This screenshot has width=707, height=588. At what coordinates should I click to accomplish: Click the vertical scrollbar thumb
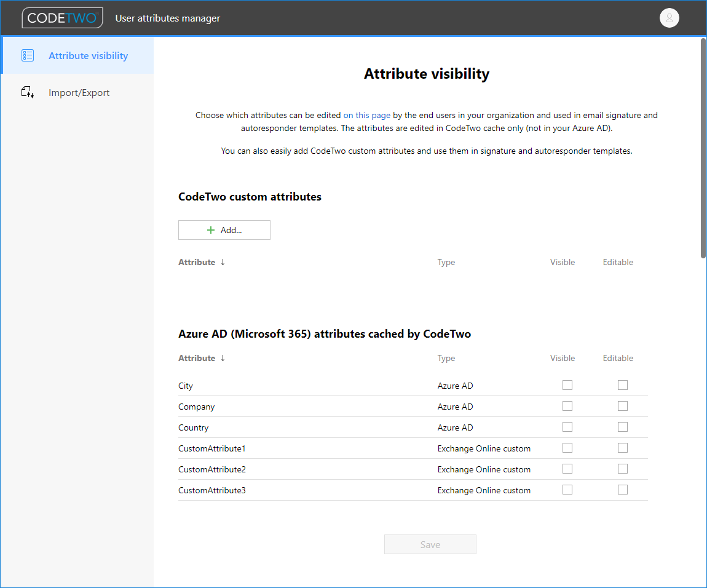tap(703, 148)
